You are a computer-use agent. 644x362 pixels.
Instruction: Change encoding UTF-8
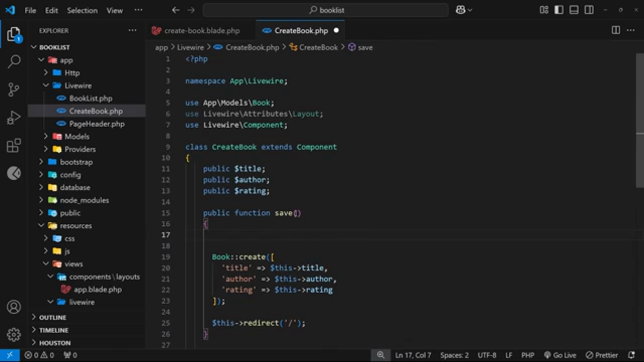487,355
